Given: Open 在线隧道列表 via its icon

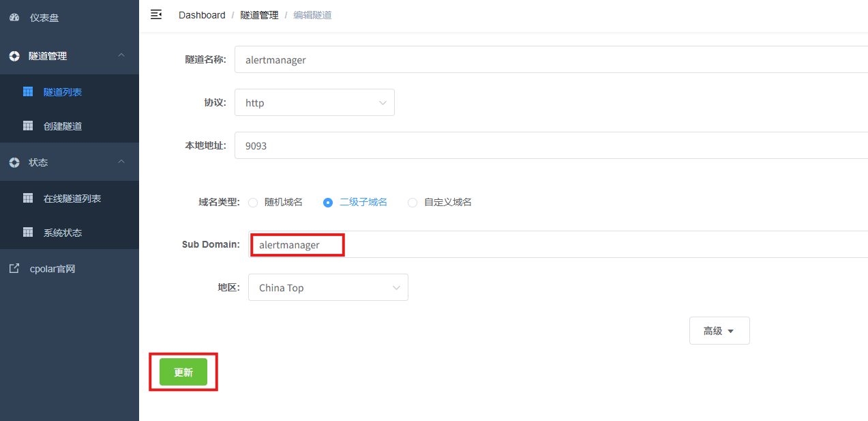Looking at the screenshot, I should pos(28,197).
